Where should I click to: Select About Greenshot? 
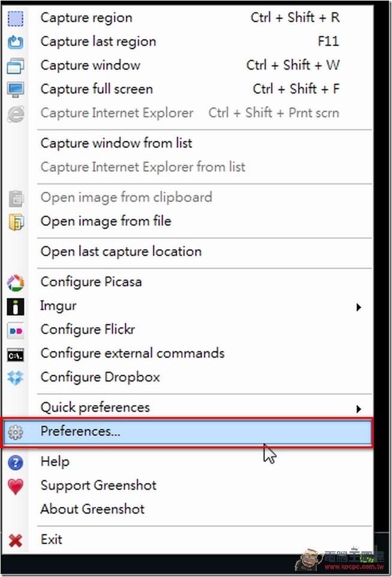[x=92, y=509]
